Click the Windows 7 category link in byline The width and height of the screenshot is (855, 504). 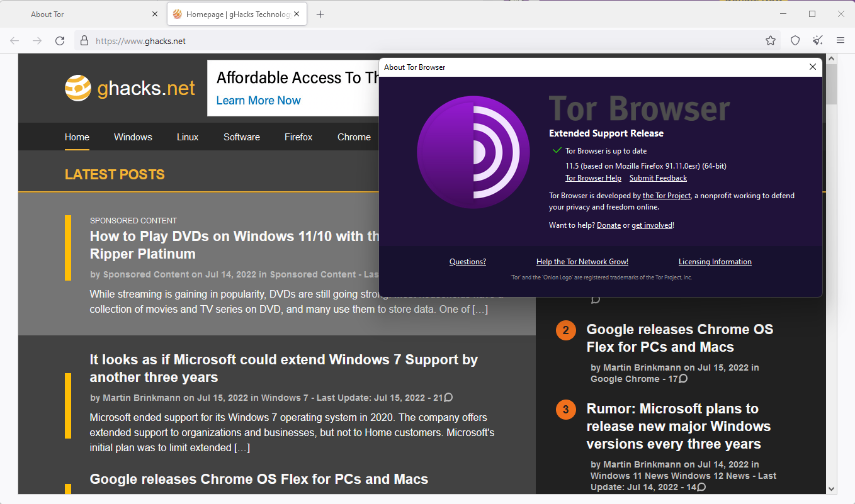point(285,398)
